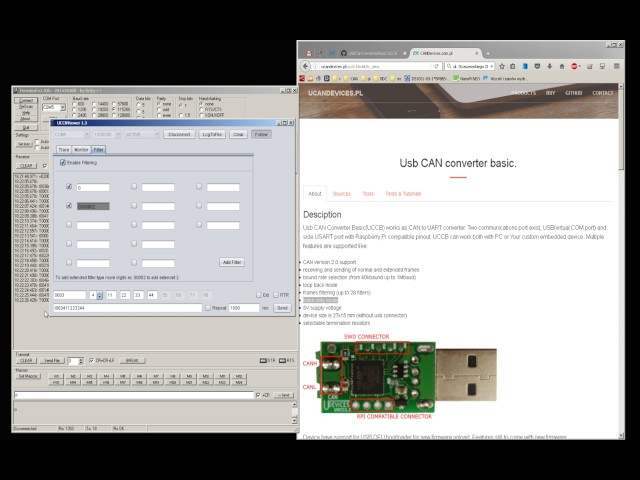Switch to the Monitor tab
This screenshot has width=640, height=480.
tap(81, 150)
